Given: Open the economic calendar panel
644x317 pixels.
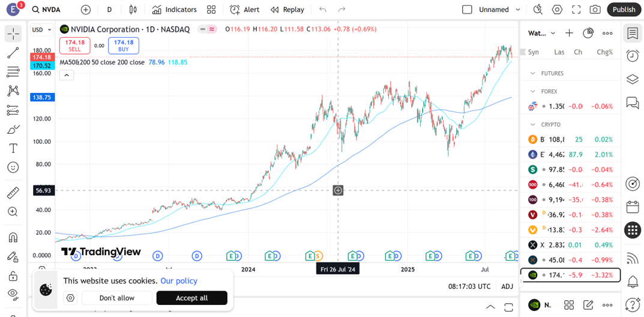Looking at the screenshot, I should pyautogui.click(x=633, y=207).
